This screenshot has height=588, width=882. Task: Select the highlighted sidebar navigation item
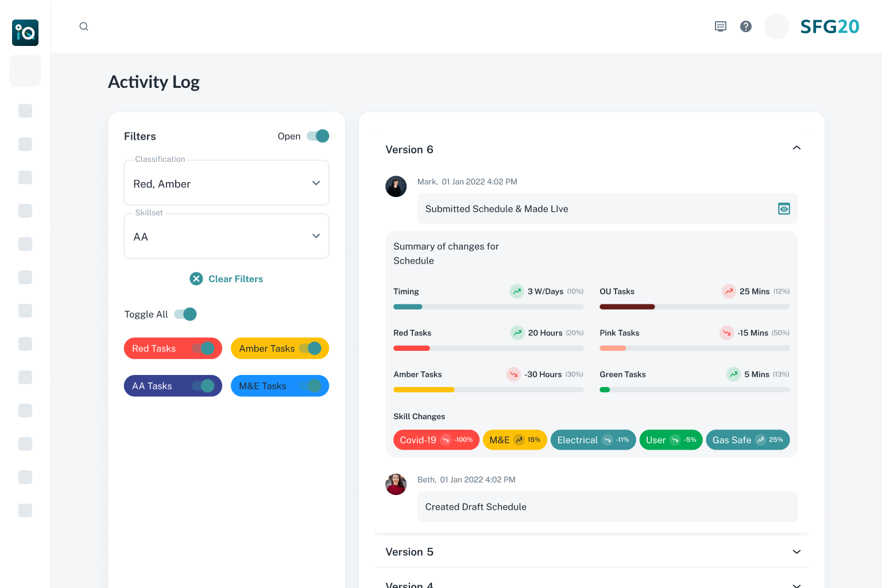pyautogui.click(x=25, y=71)
